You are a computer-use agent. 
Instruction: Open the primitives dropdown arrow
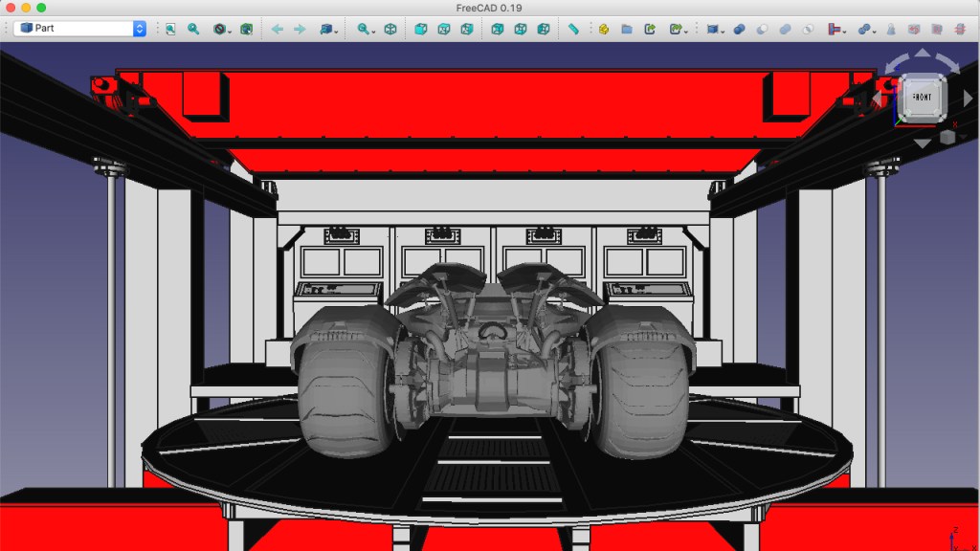(724, 30)
